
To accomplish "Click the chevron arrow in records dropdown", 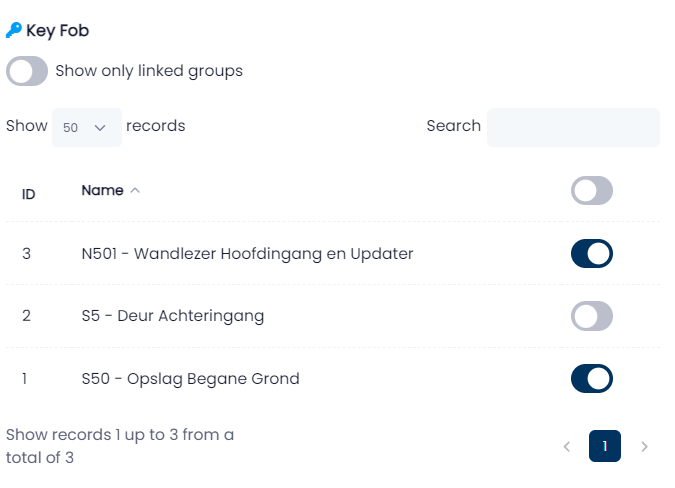I will (100, 128).
